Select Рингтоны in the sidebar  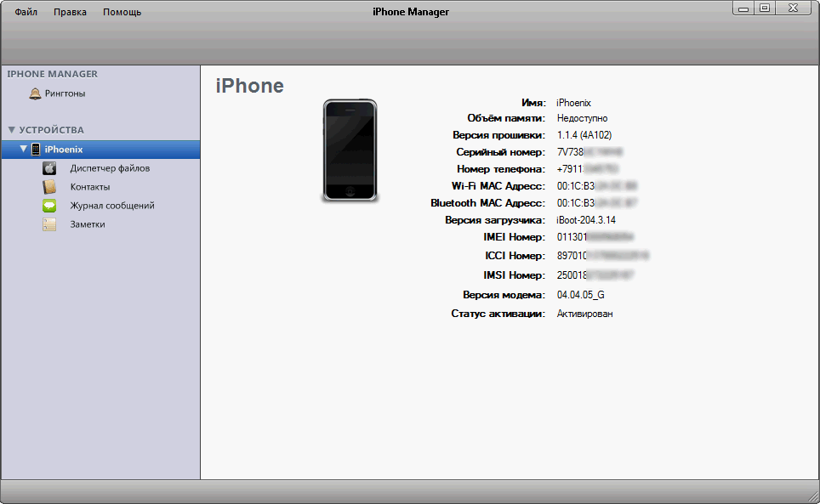65,93
